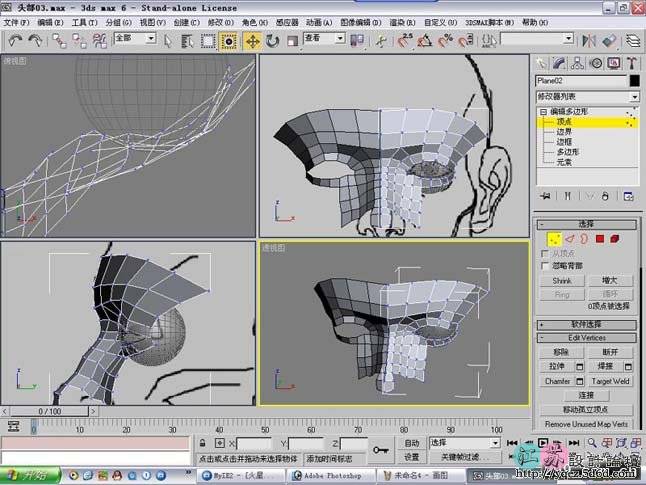Switch to the Create command panel tab
Viewport: 646px width, 485px height.
541,63
